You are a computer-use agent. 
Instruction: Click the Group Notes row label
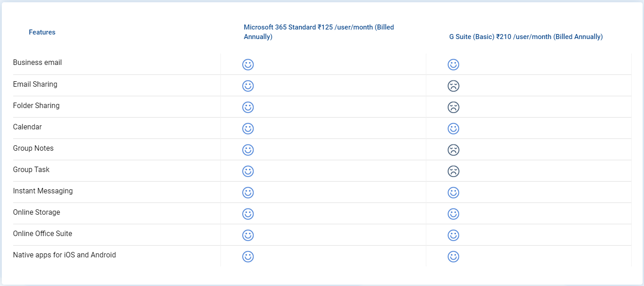(x=33, y=148)
